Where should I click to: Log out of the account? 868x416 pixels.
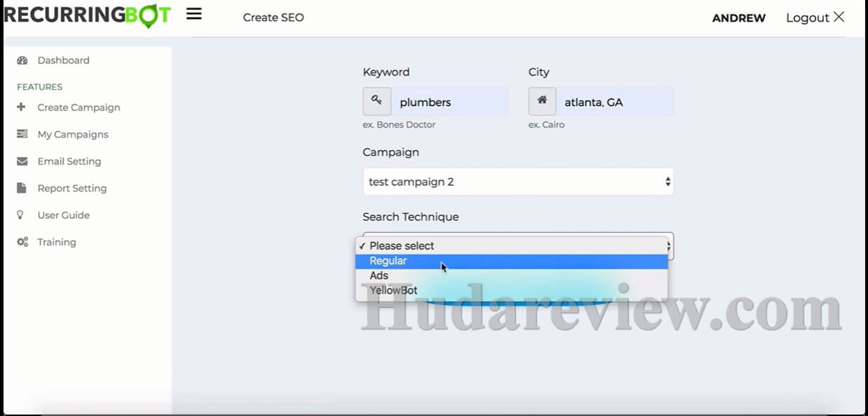[808, 18]
